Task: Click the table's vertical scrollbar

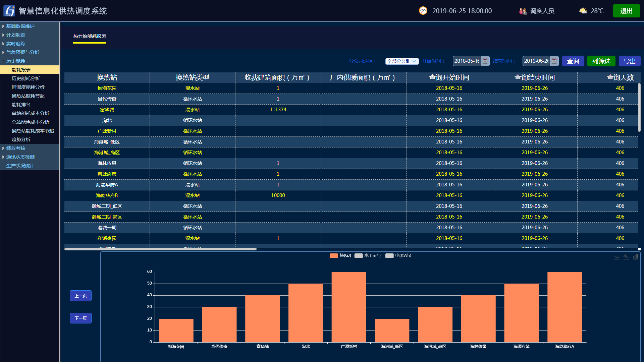Action: click(x=639, y=107)
